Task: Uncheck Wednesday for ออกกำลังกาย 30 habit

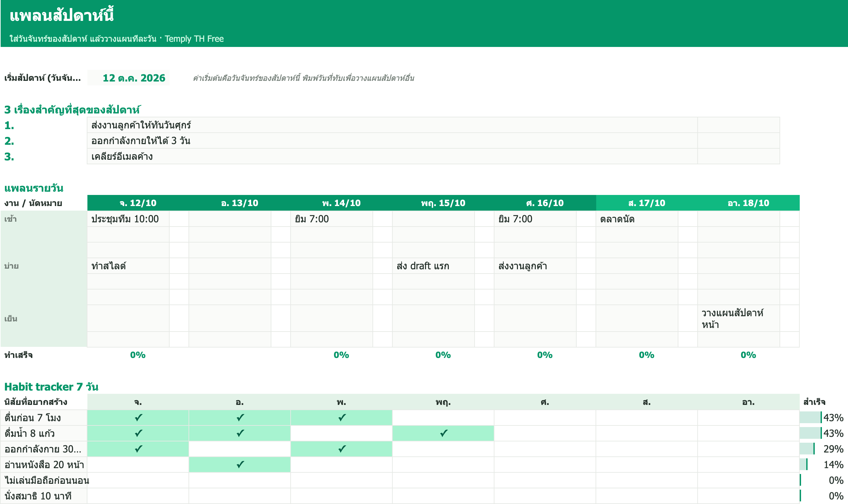Action: [341, 449]
